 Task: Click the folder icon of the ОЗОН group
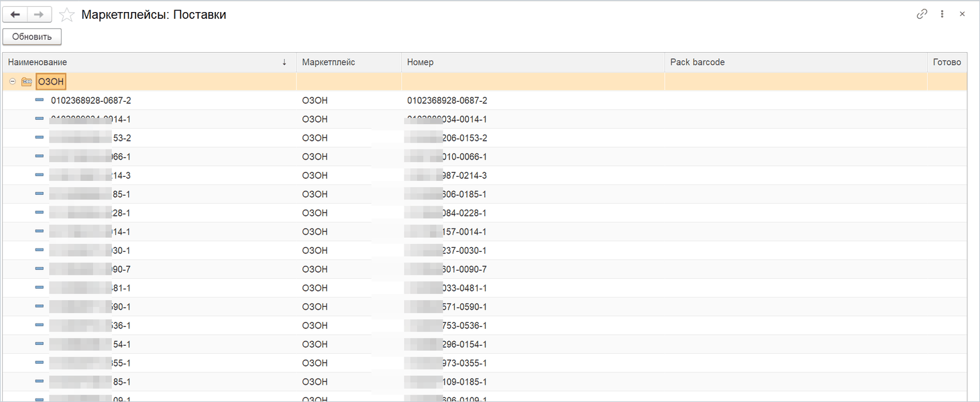click(26, 82)
